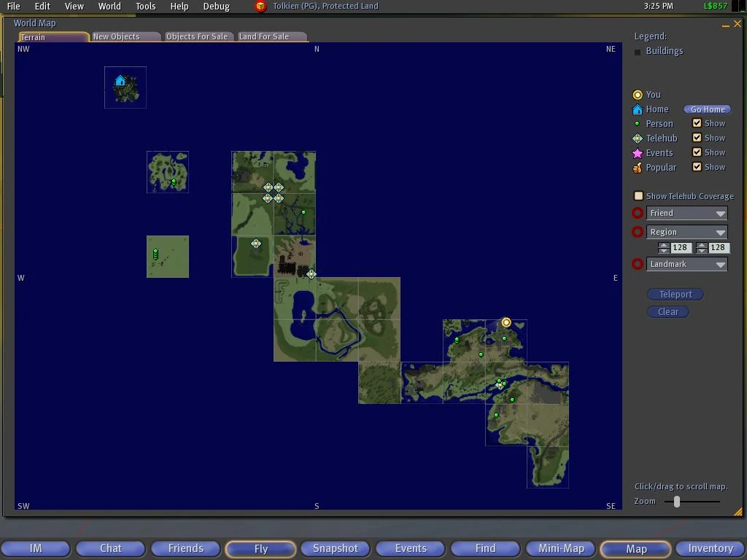Take a Snapshot

pos(336,548)
